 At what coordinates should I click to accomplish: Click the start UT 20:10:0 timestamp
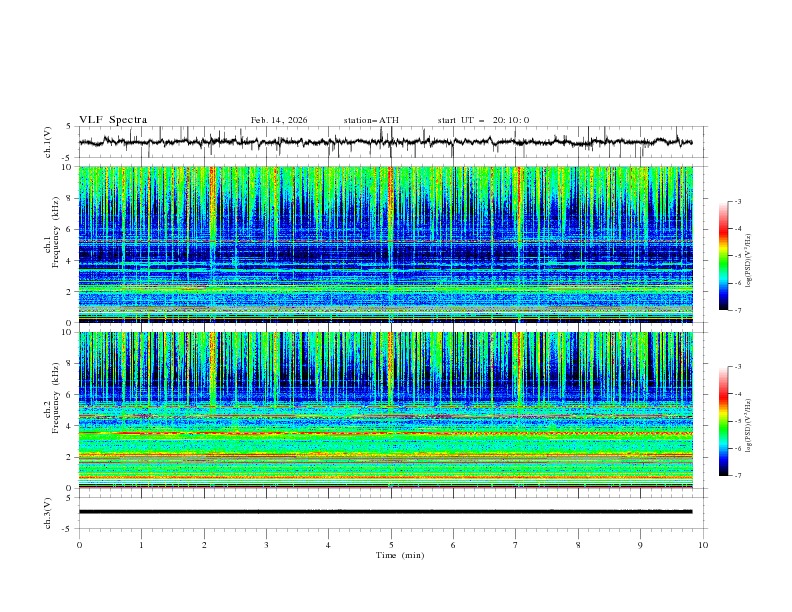[483, 120]
